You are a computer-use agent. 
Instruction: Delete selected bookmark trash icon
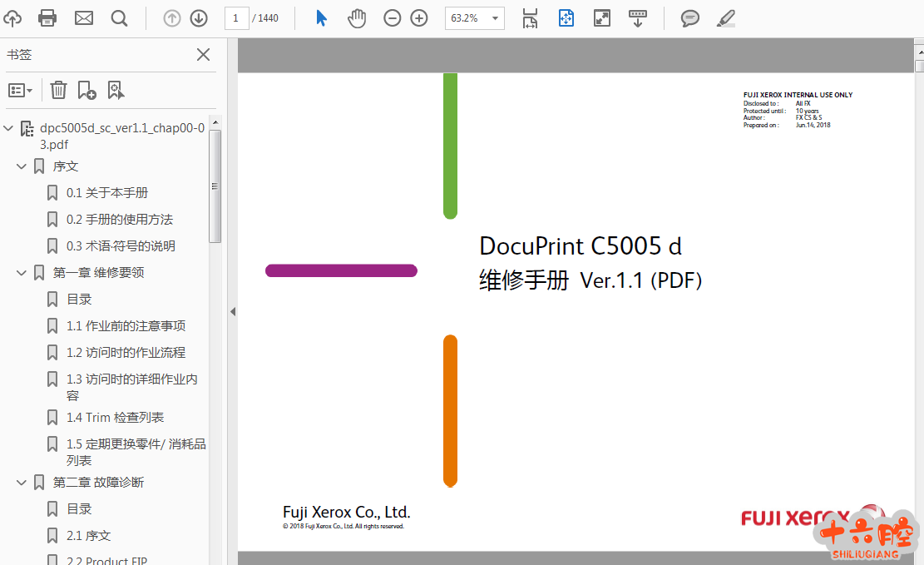[x=58, y=90]
